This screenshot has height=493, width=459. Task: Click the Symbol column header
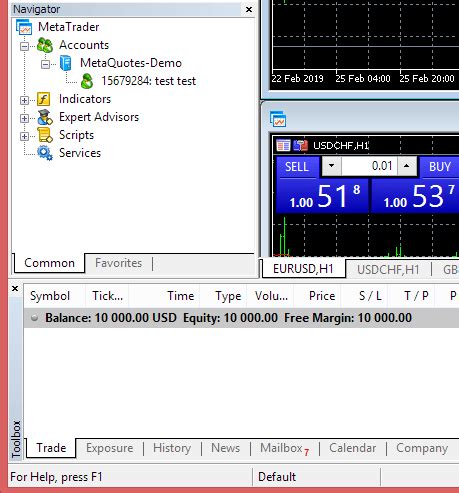coord(54,296)
